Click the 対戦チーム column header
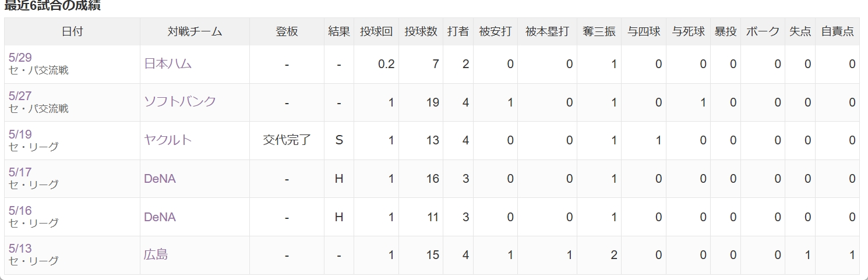The height and width of the screenshot is (280, 868). pyautogui.click(x=195, y=31)
